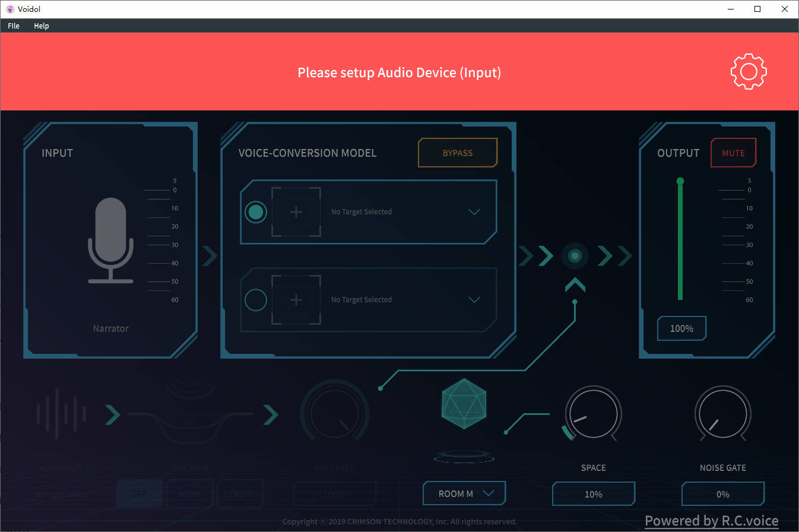Maximize the Voidol window
Screen dimensions: 799x532
tap(757, 9)
